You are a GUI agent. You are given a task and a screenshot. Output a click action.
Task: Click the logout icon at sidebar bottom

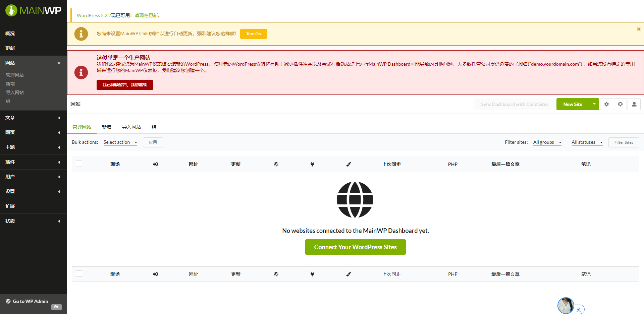pos(56,307)
